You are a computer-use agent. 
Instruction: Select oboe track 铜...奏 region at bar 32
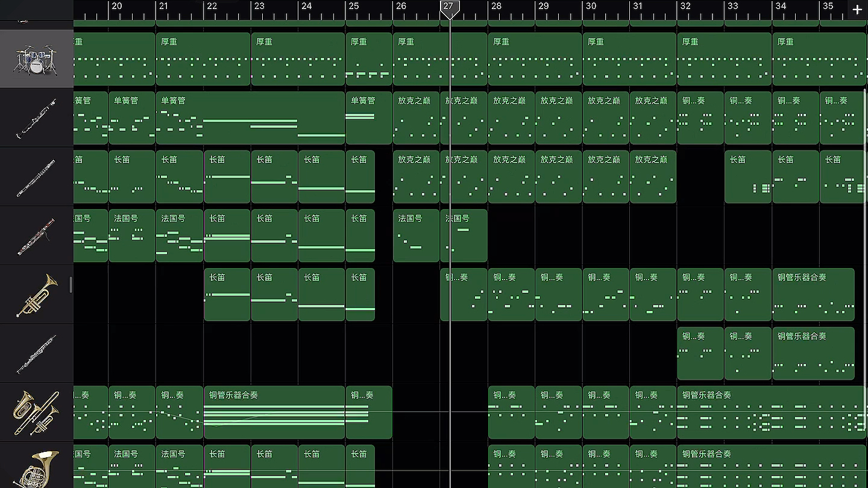coord(700,354)
